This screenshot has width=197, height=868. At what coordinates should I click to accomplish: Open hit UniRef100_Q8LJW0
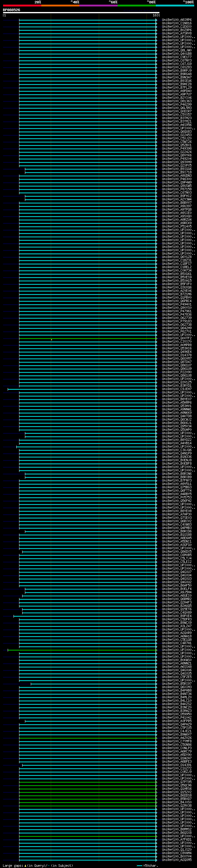(177, 50)
